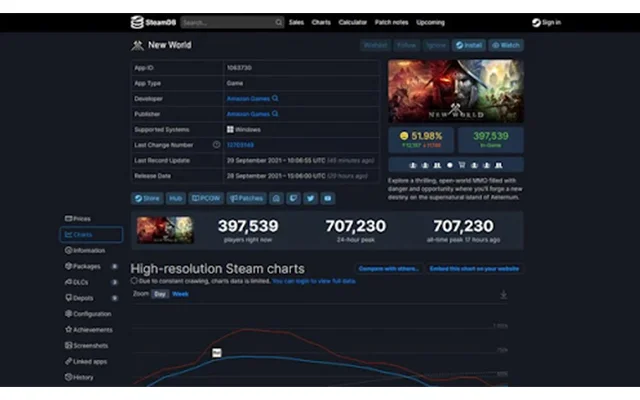Click the green 397,539 In-Game box
This screenshot has height=400, width=640.
(491, 139)
